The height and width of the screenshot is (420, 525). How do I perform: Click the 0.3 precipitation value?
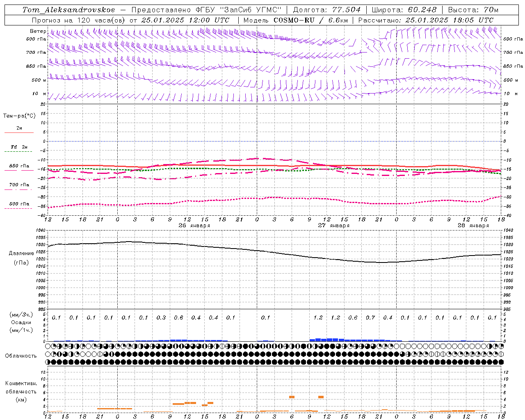click(x=161, y=318)
